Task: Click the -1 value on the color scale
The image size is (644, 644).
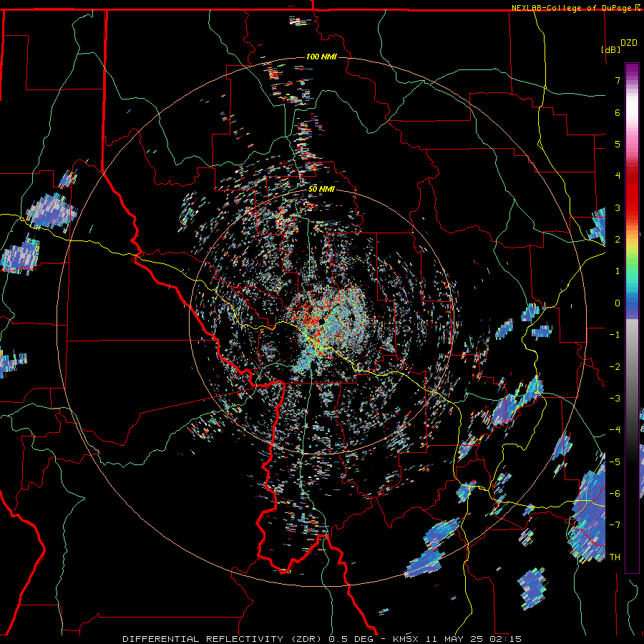Action: 615,335
